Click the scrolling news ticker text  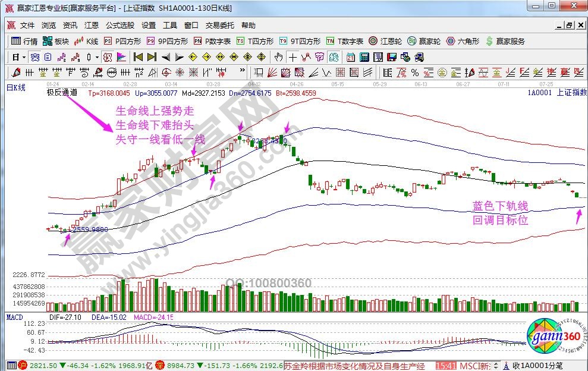click(x=357, y=366)
